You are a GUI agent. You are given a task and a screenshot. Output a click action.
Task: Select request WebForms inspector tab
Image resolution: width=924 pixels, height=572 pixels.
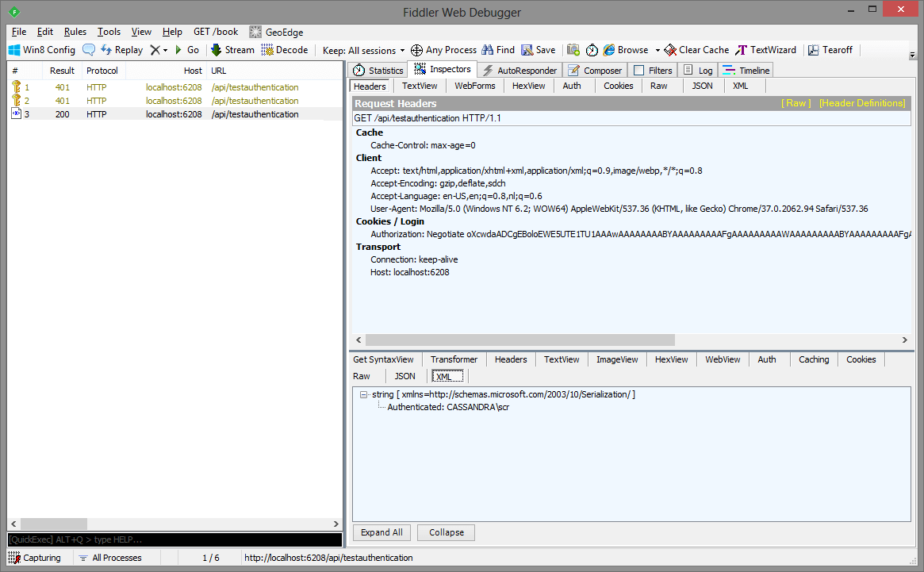click(x=474, y=86)
